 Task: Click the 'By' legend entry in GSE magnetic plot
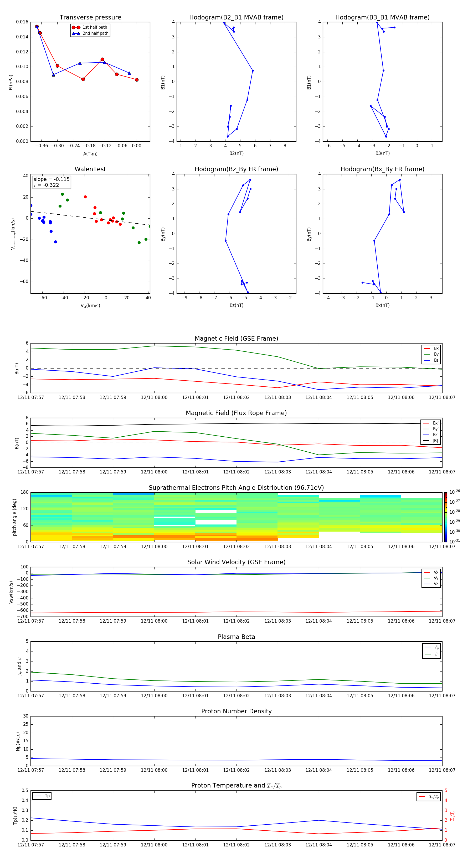tap(431, 354)
